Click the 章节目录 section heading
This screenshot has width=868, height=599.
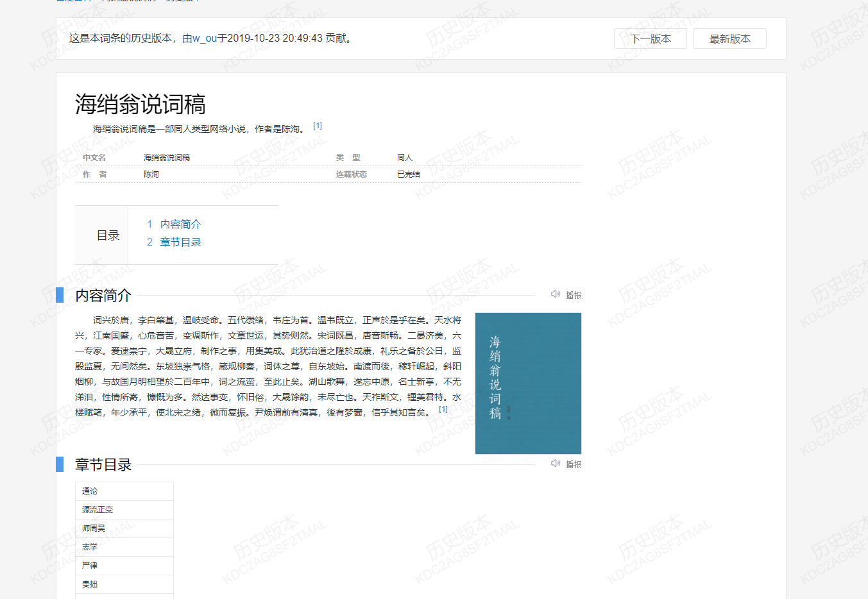[103, 464]
